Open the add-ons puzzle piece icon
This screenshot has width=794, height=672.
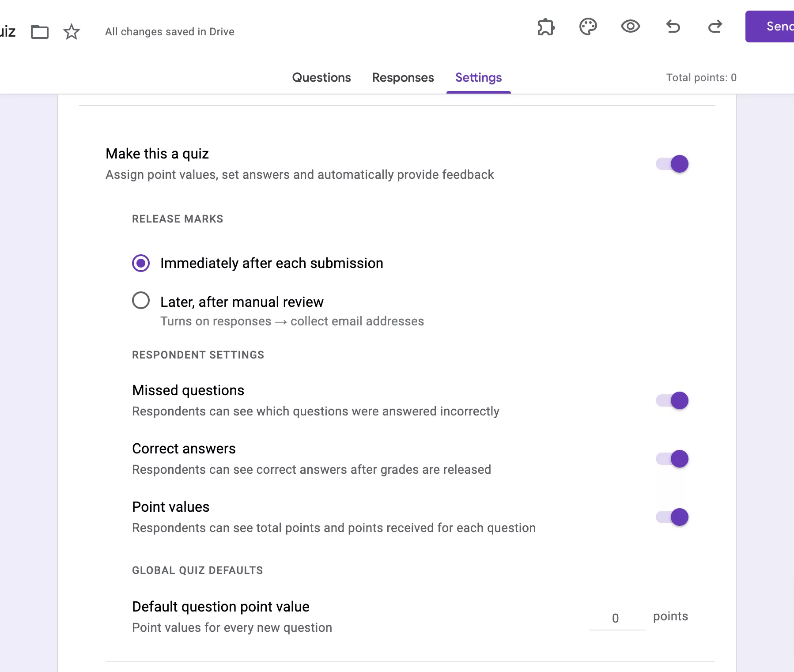coord(546,27)
